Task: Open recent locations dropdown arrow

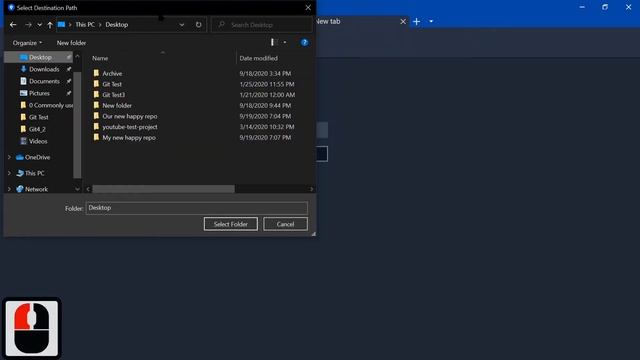Action: 39,25
